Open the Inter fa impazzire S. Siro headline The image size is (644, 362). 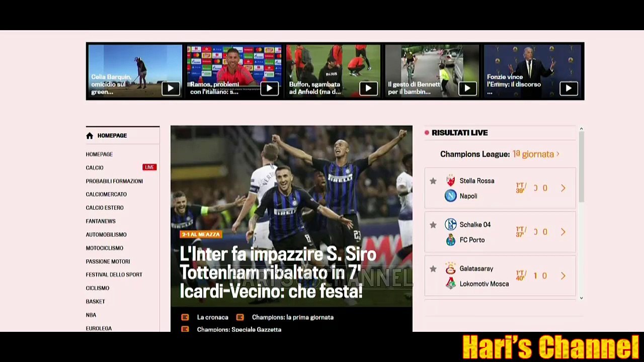278,273
